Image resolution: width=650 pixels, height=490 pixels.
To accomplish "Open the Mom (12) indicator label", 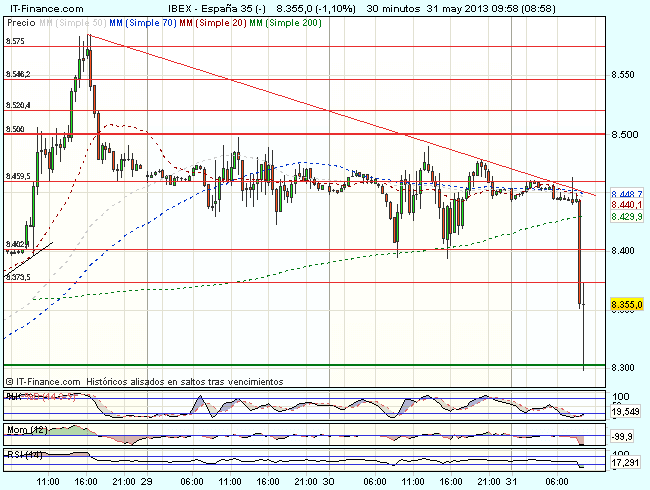I will pyautogui.click(x=23, y=429).
